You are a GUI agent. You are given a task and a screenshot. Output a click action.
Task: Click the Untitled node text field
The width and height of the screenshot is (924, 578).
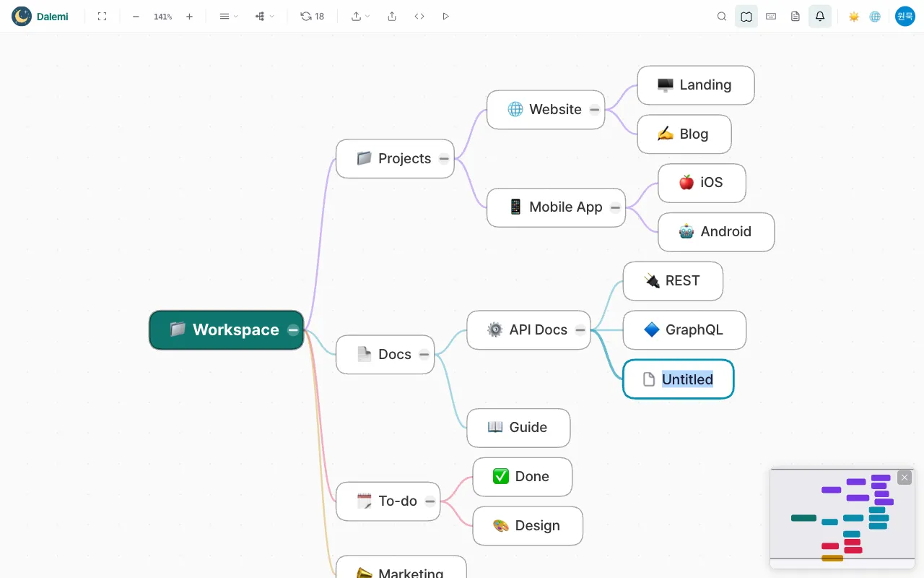click(687, 379)
